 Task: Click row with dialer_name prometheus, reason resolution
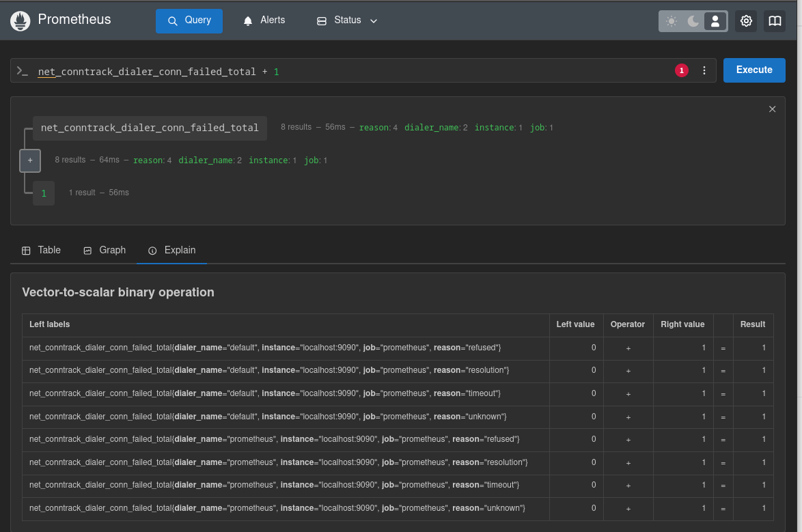398,462
